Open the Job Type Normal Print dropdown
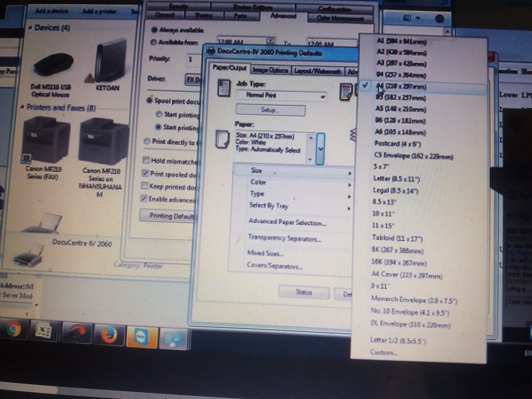 tap(286, 96)
